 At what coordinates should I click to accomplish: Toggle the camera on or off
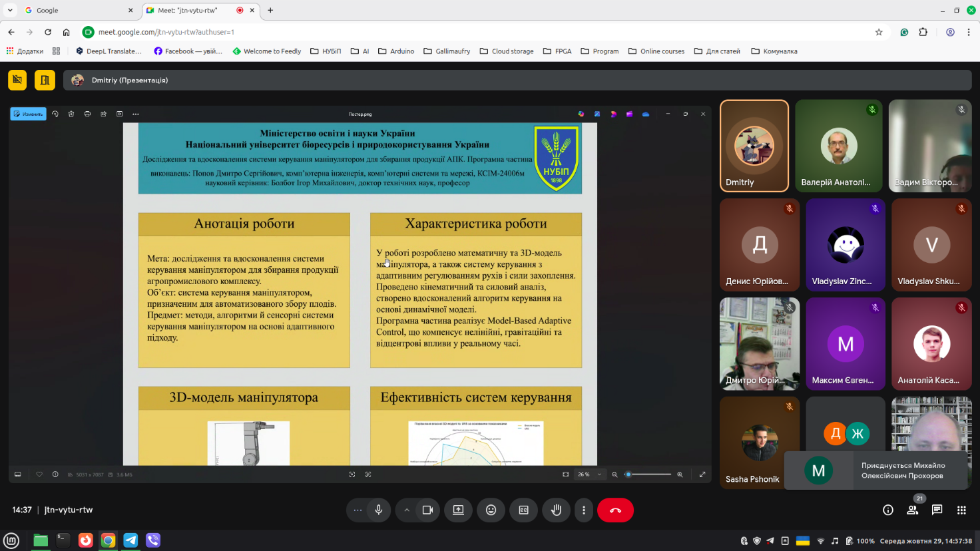click(427, 510)
